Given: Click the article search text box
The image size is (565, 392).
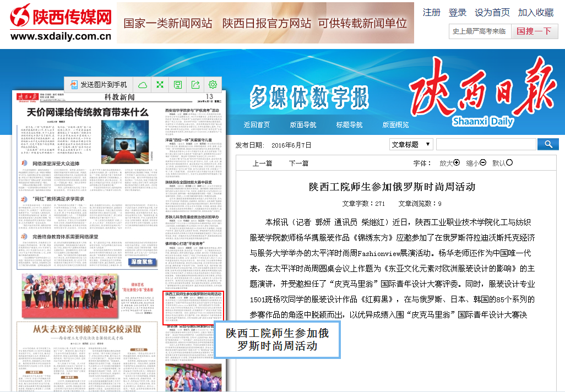Looking at the screenshot, I should coord(486,144).
